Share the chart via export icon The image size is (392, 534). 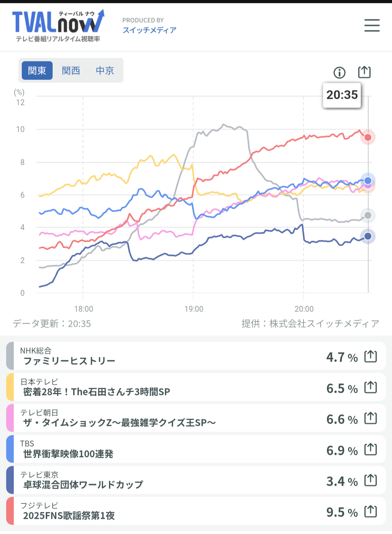[x=364, y=72]
